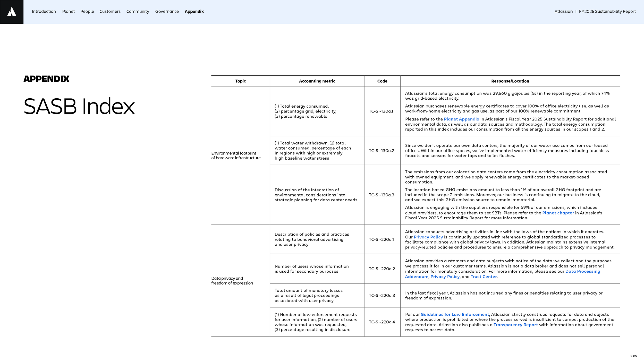Click the Atlassian logo icon

[x=12, y=12]
